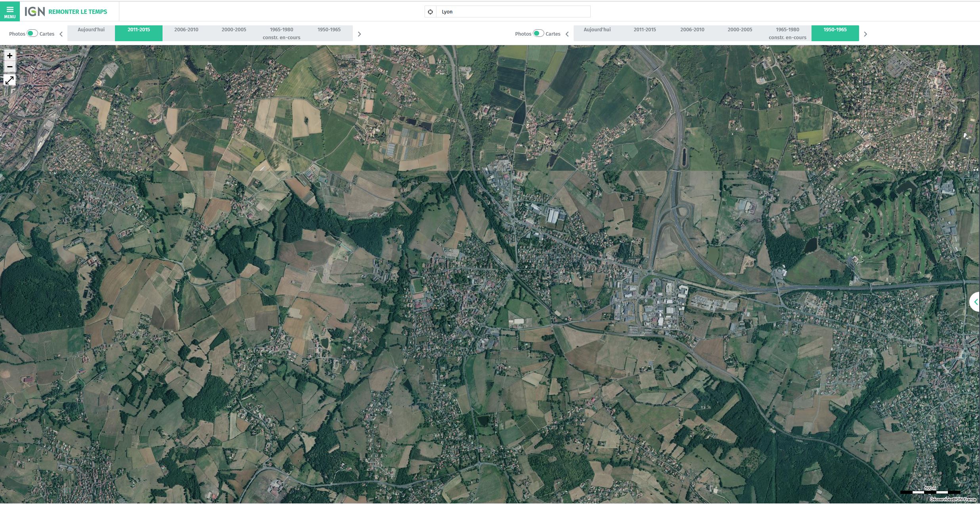Open the hamburger MENU button
The height and width of the screenshot is (505, 980).
point(10,11)
